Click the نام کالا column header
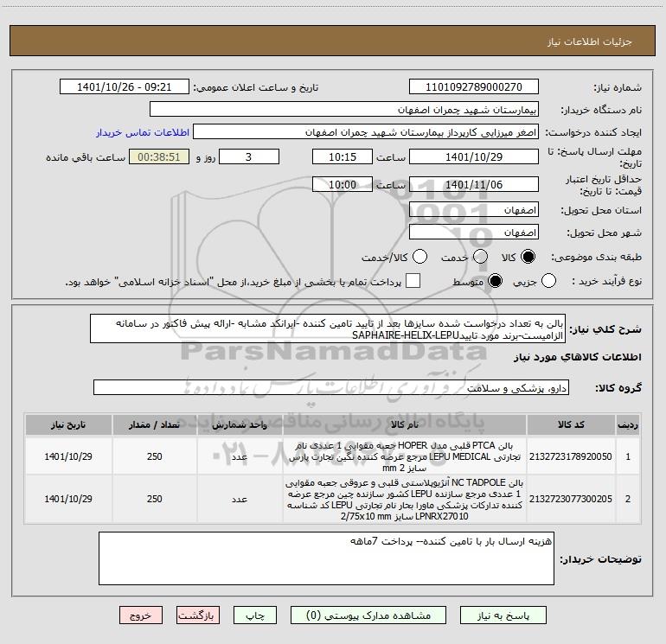The height and width of the screenshot is (644, 666). tap(405, 425)
